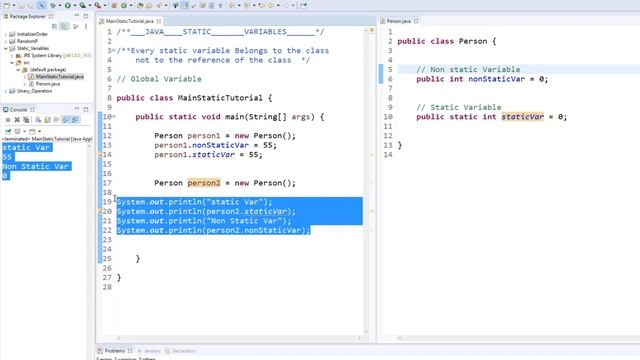Click the New Java Package toolbar icon
Viewport: 640px width, 360px height.
114,5
